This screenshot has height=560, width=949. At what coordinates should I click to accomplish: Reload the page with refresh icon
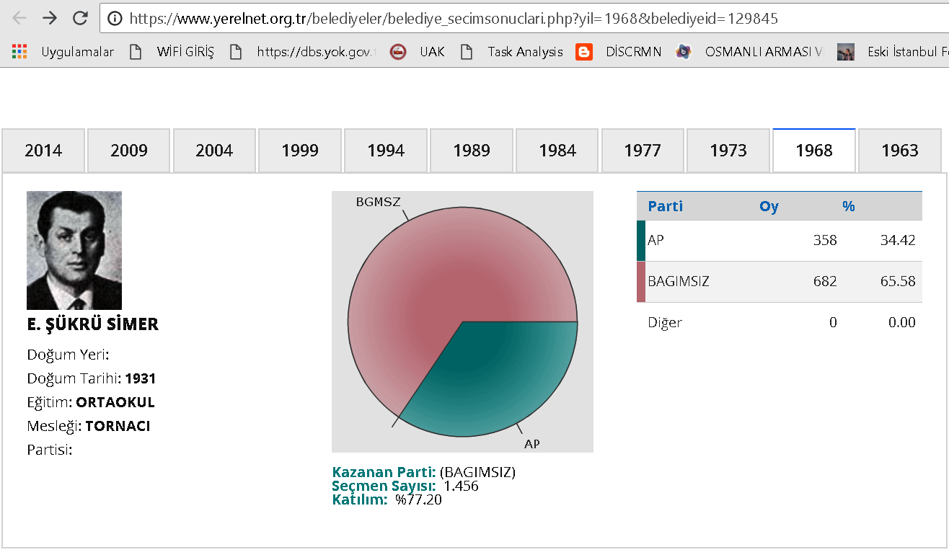pyautogui.click(x=80, y=18)
